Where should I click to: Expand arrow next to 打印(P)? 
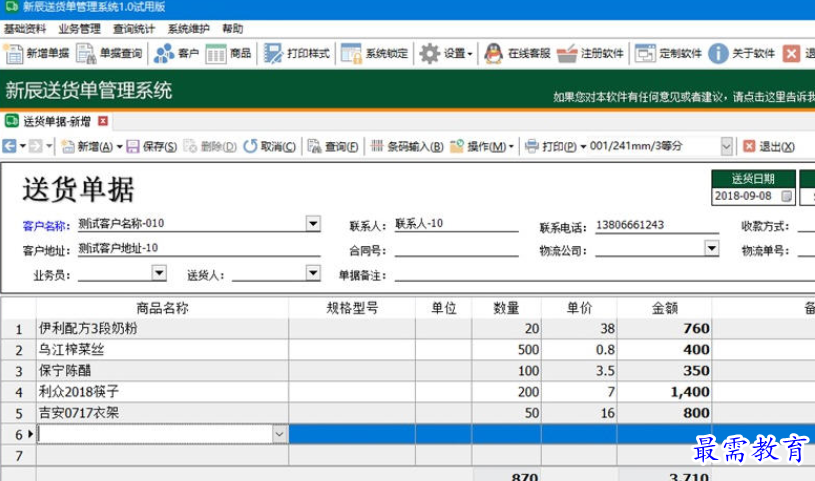583,147
